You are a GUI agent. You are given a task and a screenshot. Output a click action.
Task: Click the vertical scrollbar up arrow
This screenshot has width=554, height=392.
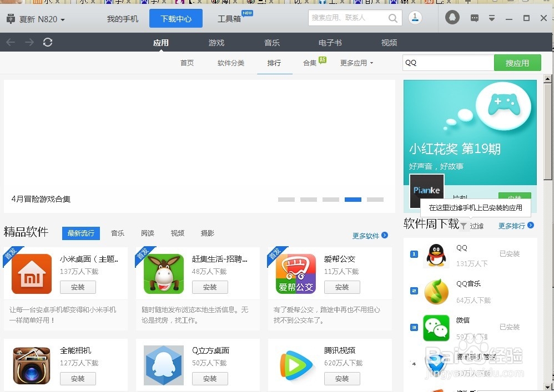[x=548, y=79]
